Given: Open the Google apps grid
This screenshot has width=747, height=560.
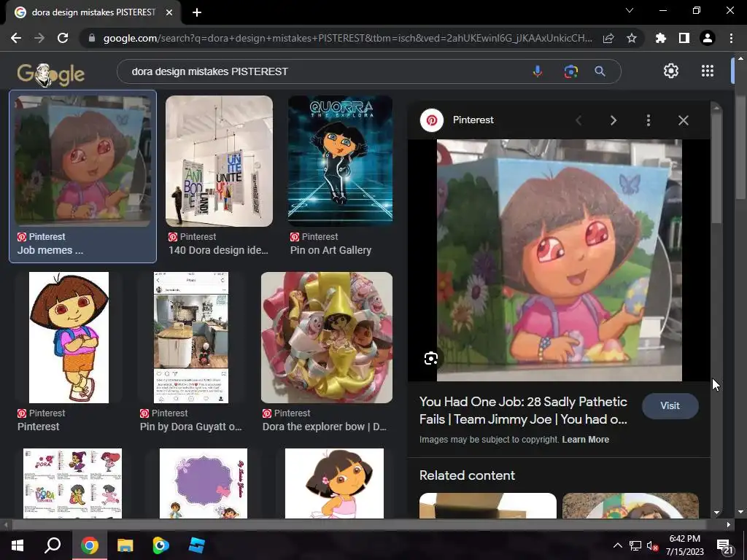Looking at the screenshot, I should pos(708,71).
